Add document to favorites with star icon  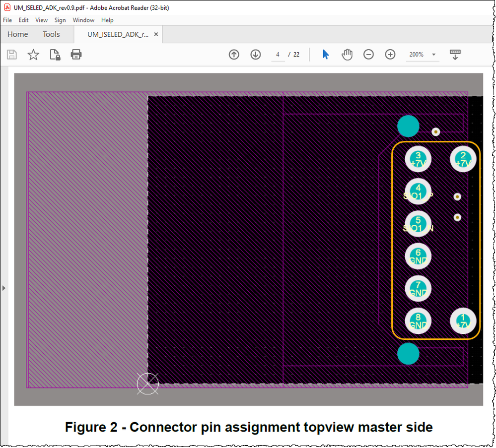[33, 55]
